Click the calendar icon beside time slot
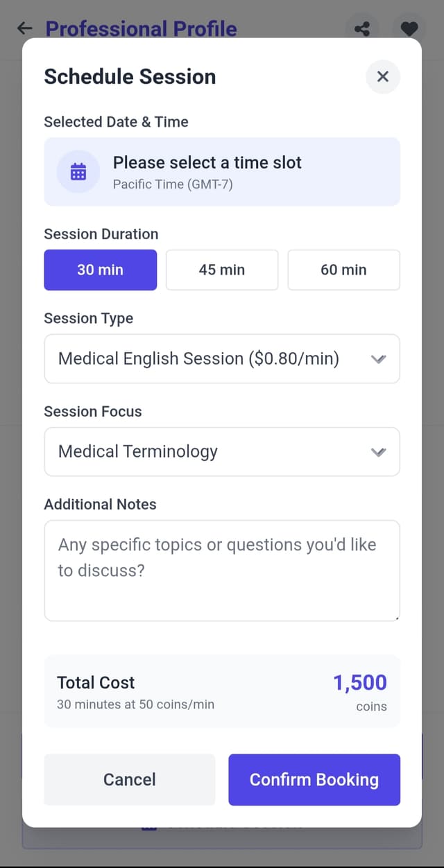This screenshot has width=444, height=868. 78,171
